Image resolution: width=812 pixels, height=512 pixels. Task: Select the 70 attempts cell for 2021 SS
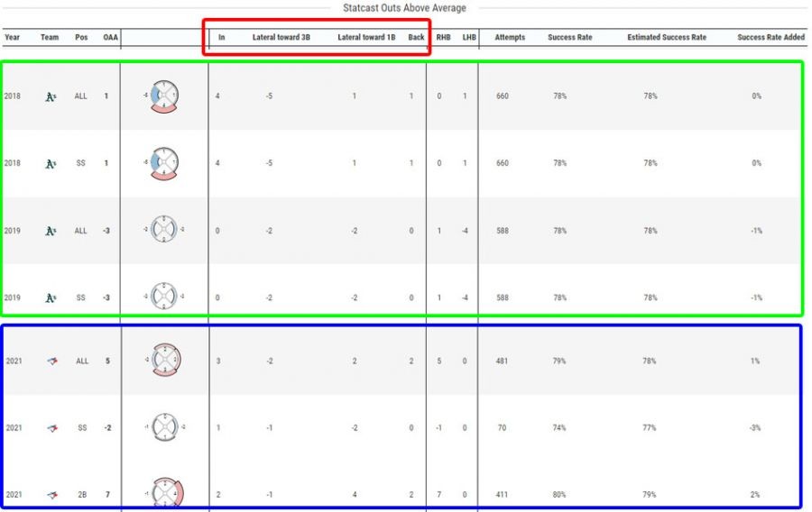click(x=502, y=427)
